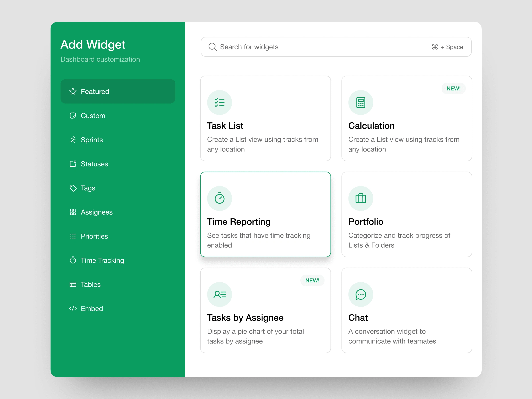532x399 pixels.
Task: Click the Time Reporting stopwatch icon
Action: (219, 198)
